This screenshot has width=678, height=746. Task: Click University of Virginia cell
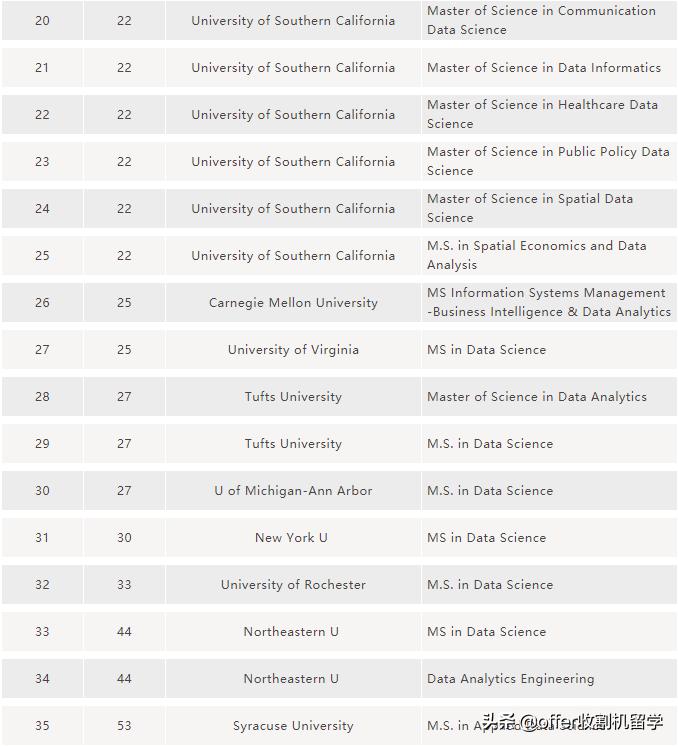coord(293,349)
